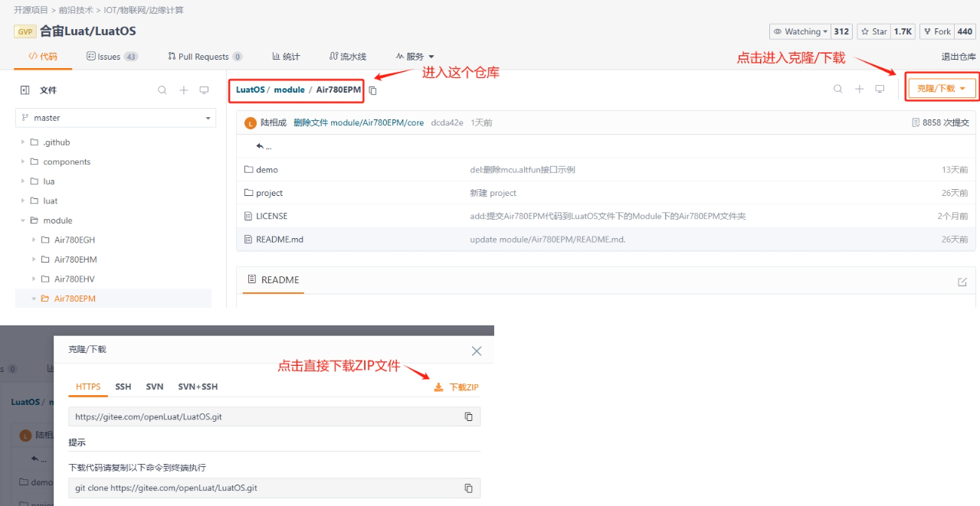This screenshot has height=506, width=980.
Task: Click the repository URL field
Action: click(274, 416)
